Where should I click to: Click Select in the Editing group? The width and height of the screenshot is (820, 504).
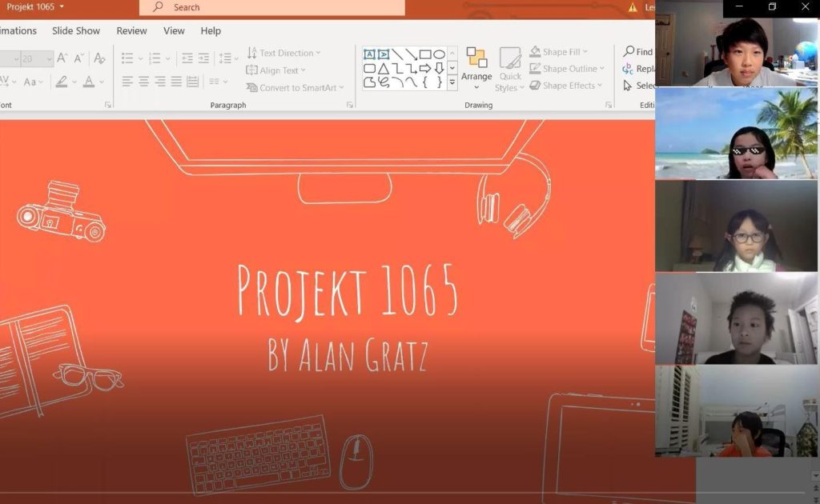[638, 85]
